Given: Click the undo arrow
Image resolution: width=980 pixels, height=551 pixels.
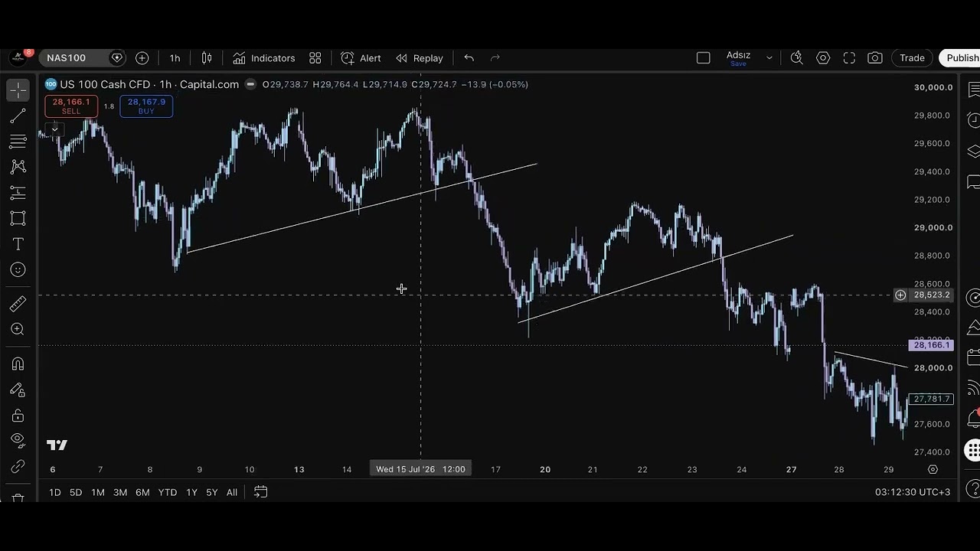Looking at the screenshot, I should pos(469,58).
